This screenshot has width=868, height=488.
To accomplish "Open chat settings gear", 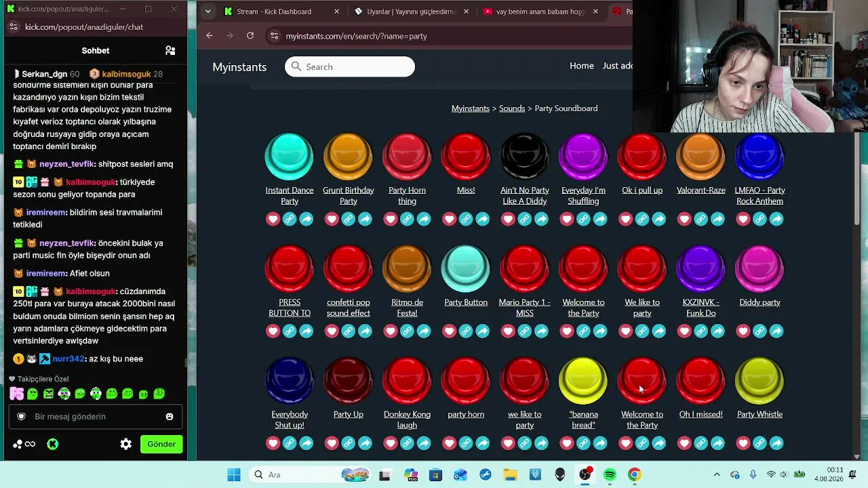I will click(125, 444).
